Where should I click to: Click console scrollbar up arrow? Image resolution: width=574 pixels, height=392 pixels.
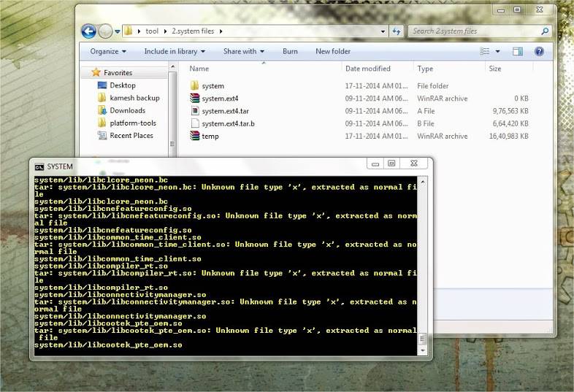pyautogui.click(x=422, y=181)
